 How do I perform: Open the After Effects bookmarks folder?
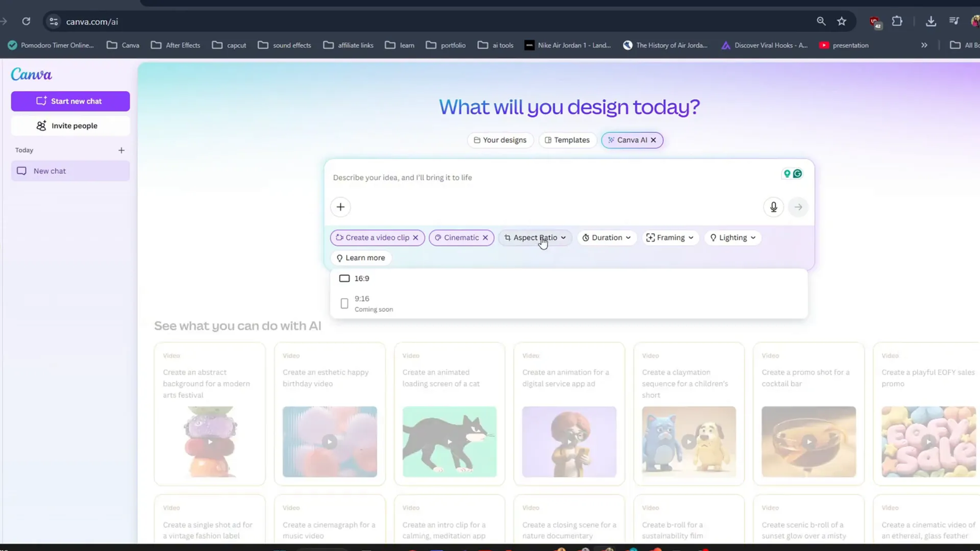(x=176, y=45)
